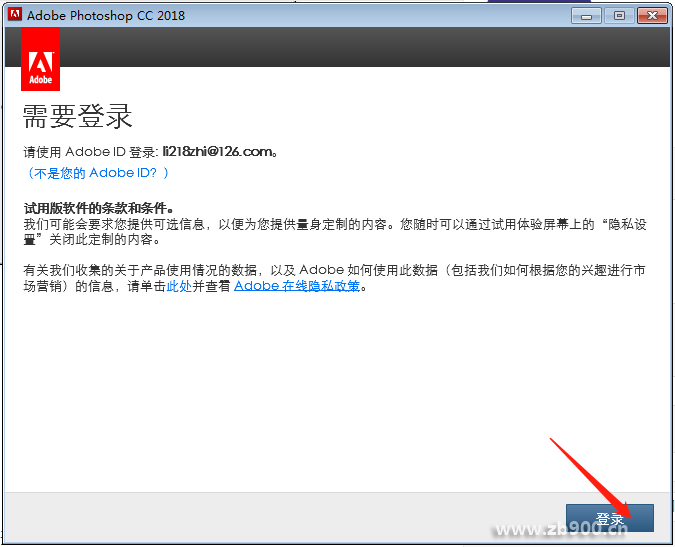
Task: Click the dark header bar beside Adobe logo
Action: [360, 47]
